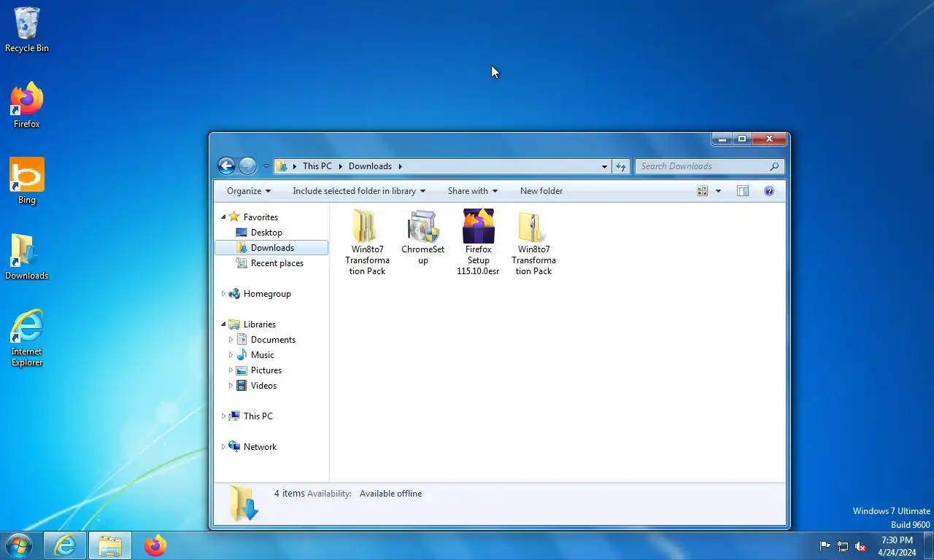Expand the Homegroup node
Screen dimensions: 934x560
224,294
